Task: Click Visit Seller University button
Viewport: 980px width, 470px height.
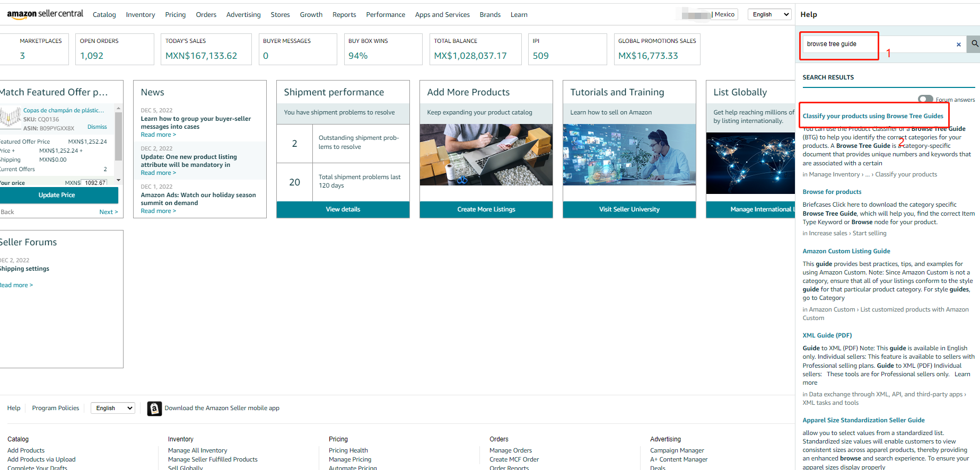Action: click(x=629, y=209)
